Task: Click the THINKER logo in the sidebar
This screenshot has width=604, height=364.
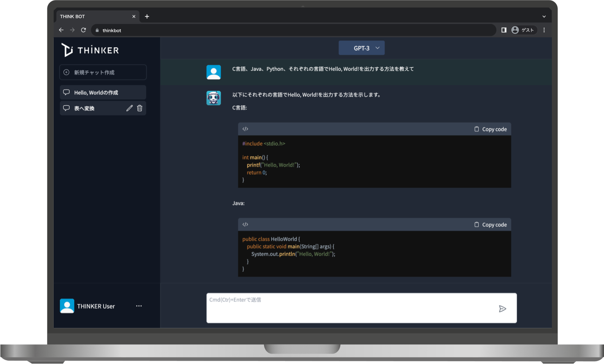Action: [x=90, y=50]
